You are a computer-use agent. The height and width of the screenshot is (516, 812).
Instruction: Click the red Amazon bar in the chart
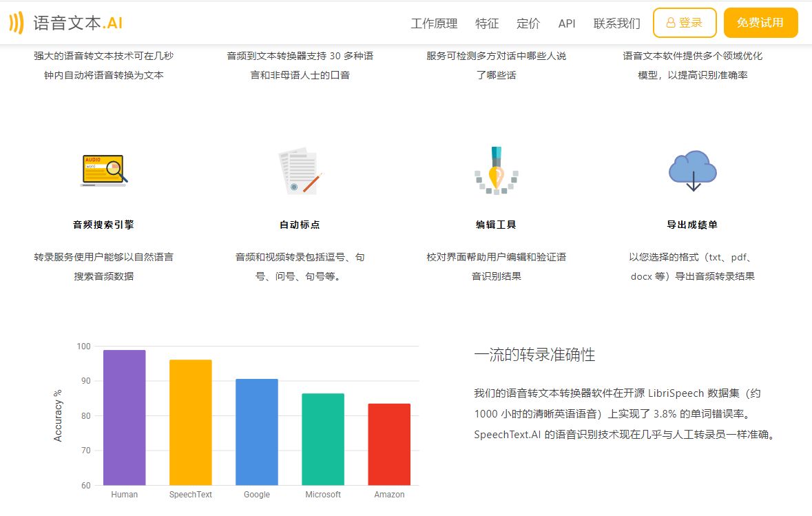389,444
